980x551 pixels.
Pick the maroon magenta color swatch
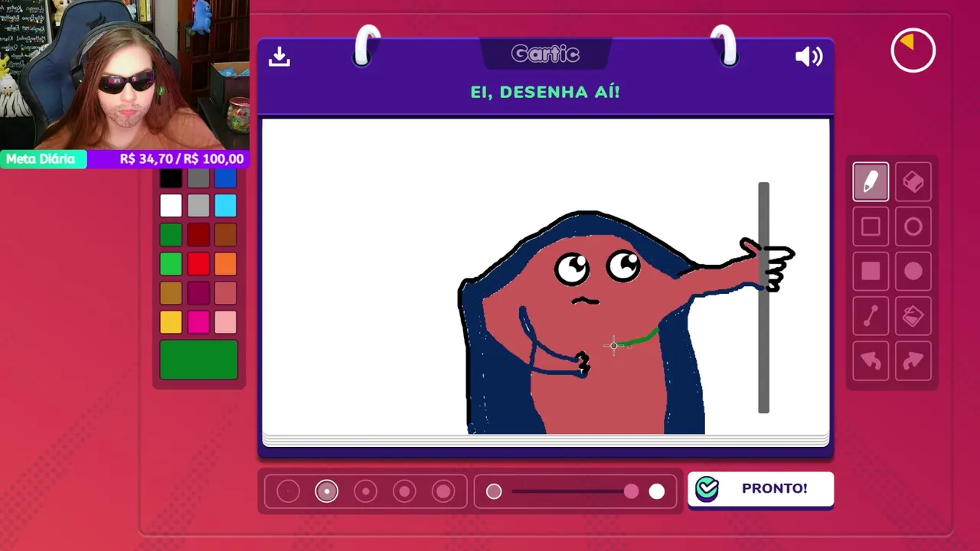coord(198,293)
